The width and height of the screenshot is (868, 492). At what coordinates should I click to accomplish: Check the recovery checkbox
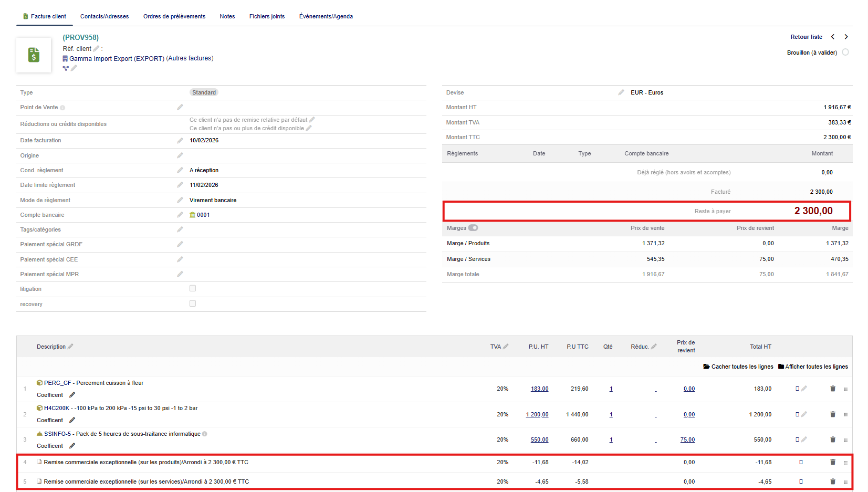193,303
